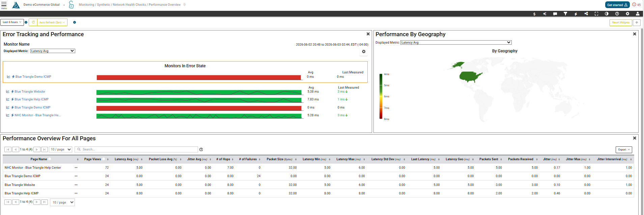This screenshot has height=215, width=644.
Task: Click info icon next to Last 6 hours
Action: click(26, 22)
